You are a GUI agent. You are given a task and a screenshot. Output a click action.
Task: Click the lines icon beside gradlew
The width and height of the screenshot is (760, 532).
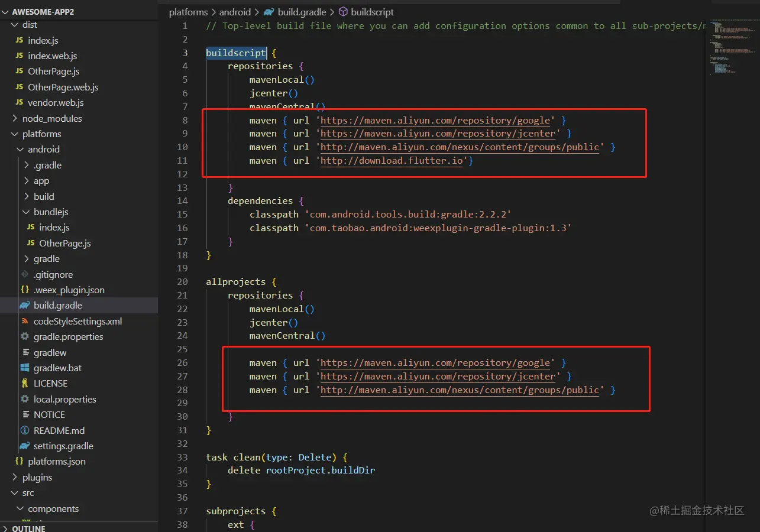click(25, 353)
